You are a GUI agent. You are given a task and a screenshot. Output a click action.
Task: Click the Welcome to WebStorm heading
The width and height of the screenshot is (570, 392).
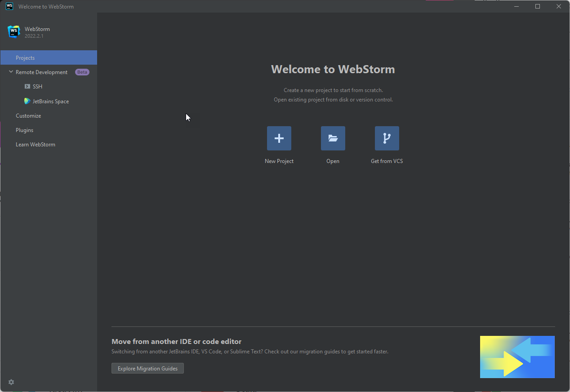click(x=333, y=69)
